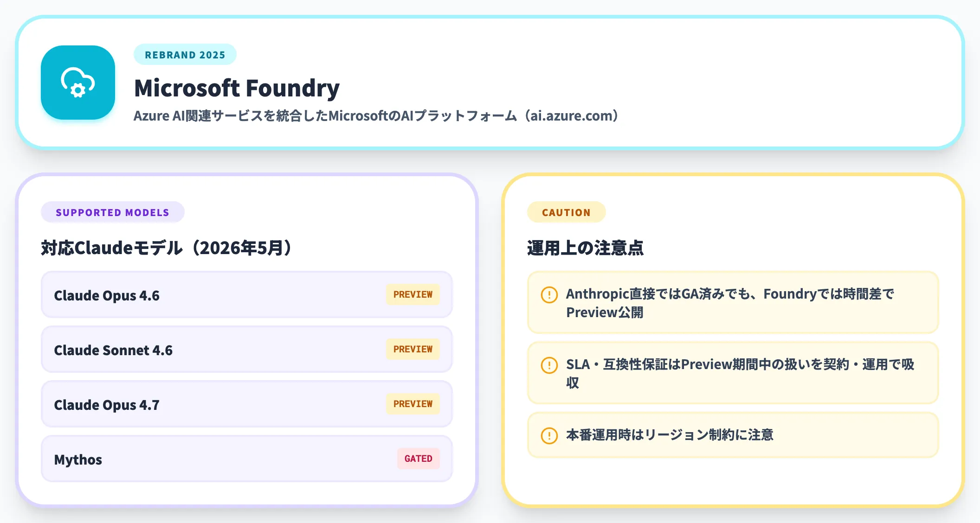
Task: Click the PREVIEW badge on Claude Opus 4.7
Action: pos(413,404)
